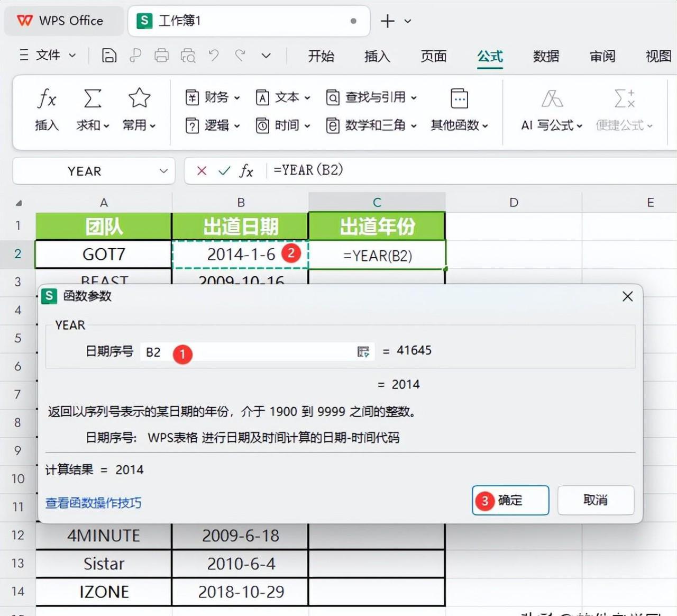
Task: Click the 出道年份 header cell
Action: [x=377, y=227]
